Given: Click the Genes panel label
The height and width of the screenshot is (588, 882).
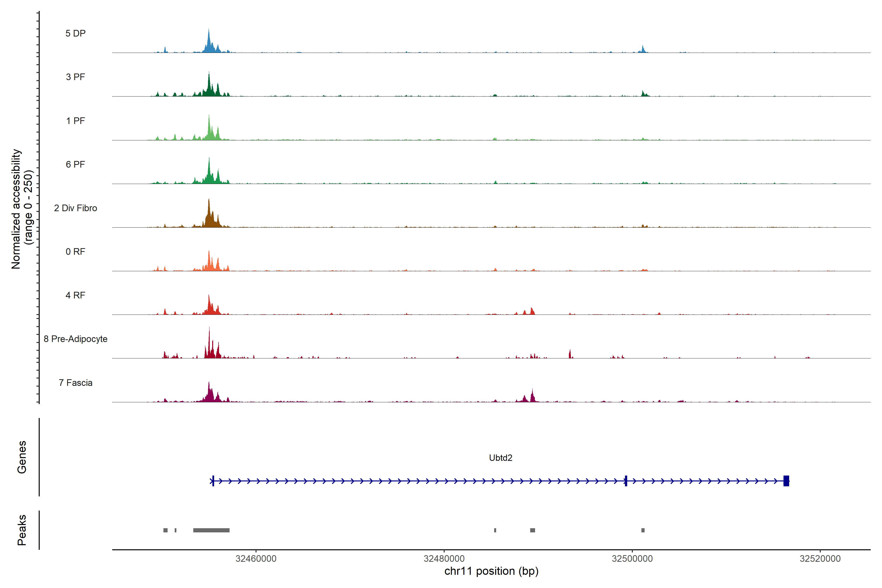Looking at the screenshot, I should 22,457.
